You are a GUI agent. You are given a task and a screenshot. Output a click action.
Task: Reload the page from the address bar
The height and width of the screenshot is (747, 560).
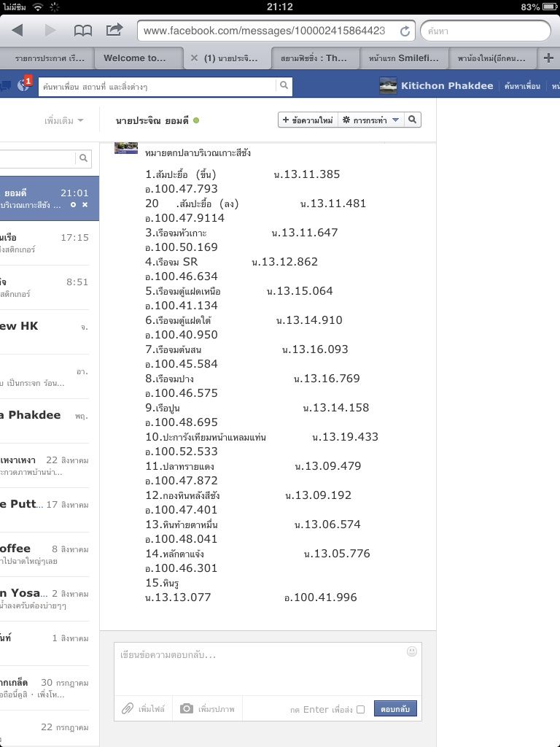(x=405, y=31)
